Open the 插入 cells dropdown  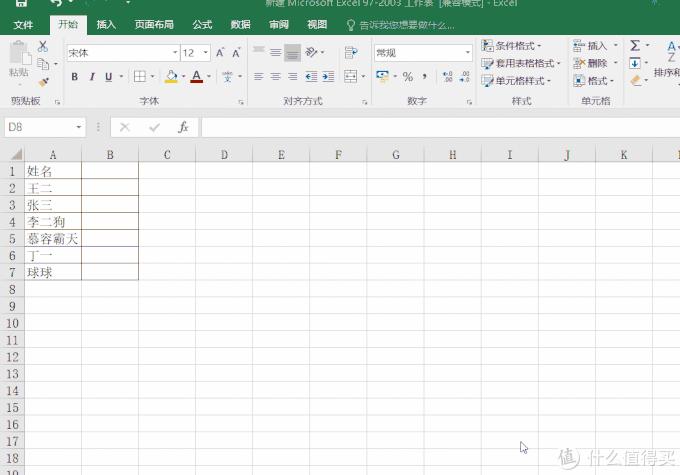click(x=615, y=46)
